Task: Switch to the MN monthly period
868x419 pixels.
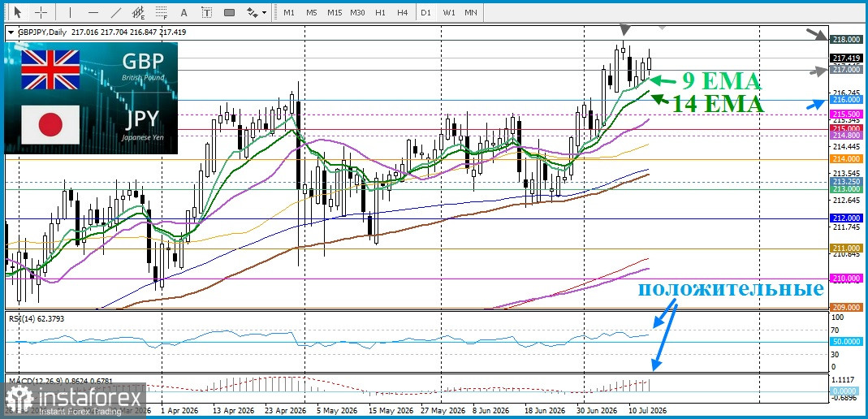Action: 470,12
